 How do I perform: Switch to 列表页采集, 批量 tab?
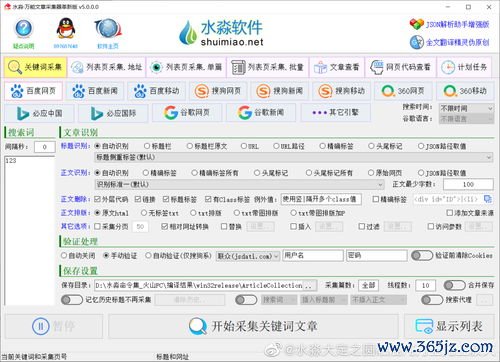click(x=268, y=67)
